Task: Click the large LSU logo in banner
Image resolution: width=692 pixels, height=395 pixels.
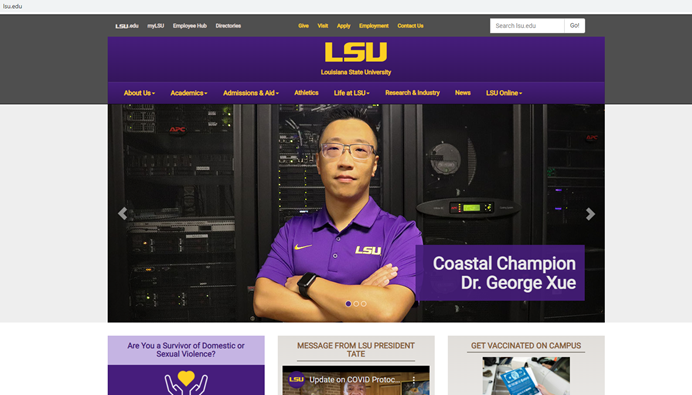Action: (356, 52)
